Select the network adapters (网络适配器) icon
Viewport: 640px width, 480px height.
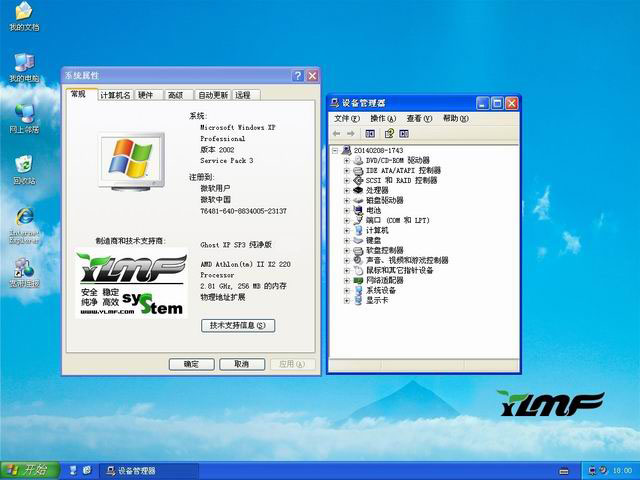(358, 280)
